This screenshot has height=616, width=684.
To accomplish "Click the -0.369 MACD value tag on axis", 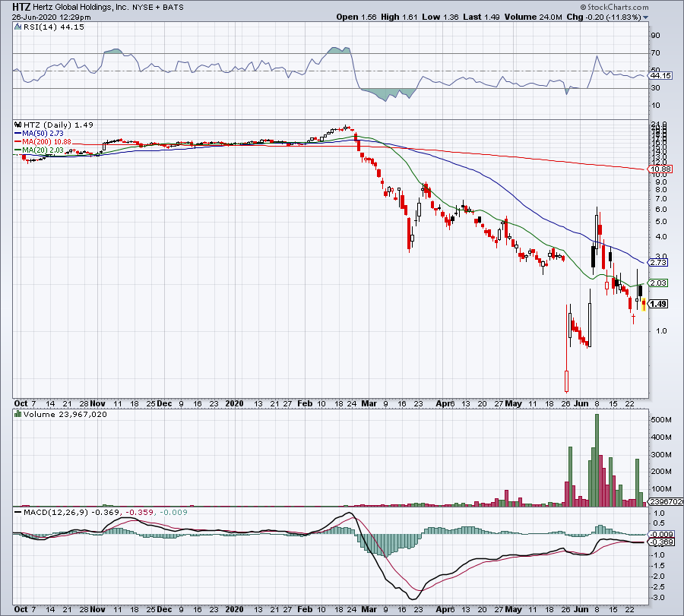I will (658, 542).
